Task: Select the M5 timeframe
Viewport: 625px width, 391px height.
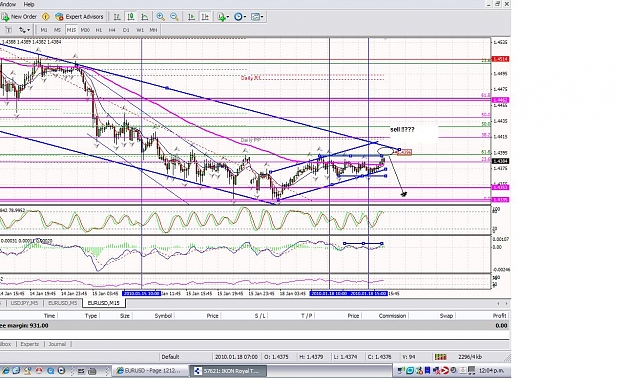Action: click(57, 30)
